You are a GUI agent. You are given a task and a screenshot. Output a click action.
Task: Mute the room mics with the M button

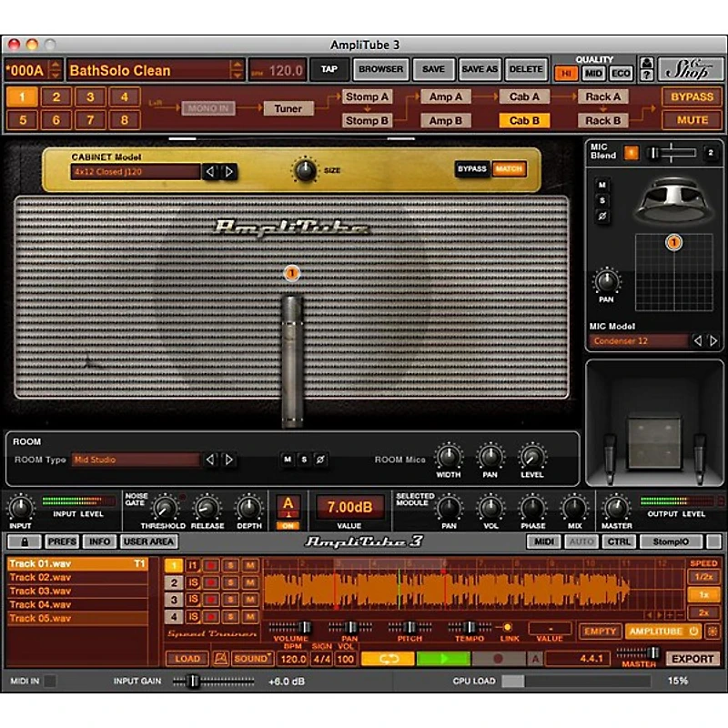(288, 460)
